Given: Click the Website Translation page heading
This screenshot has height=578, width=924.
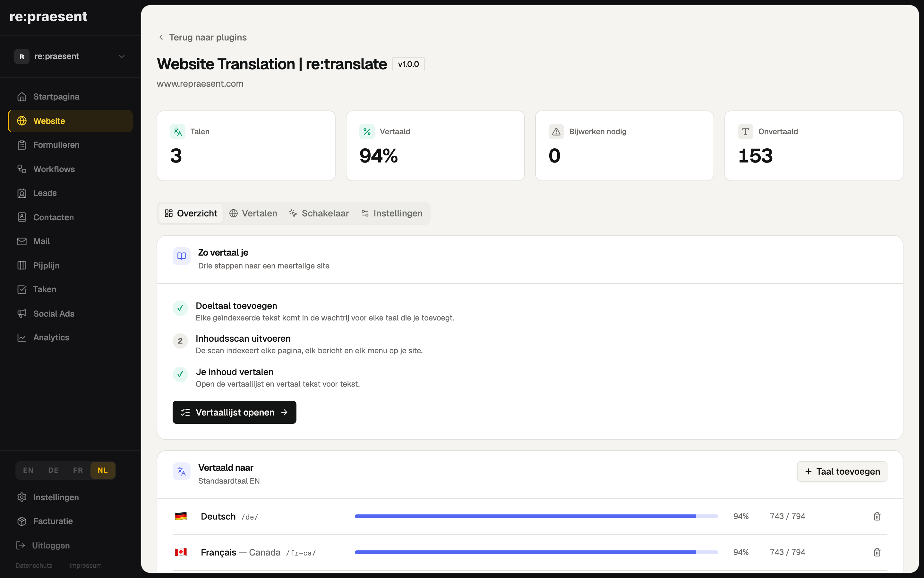Looking at the screenshot, I should 272,64.
